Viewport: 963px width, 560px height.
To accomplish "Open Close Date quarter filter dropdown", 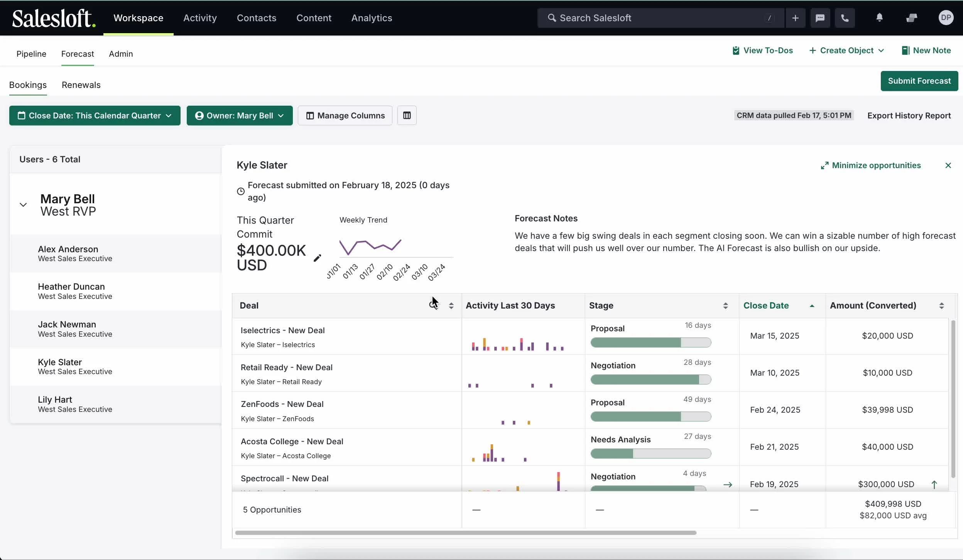I will pyautogui.click(x=95, y=115).
